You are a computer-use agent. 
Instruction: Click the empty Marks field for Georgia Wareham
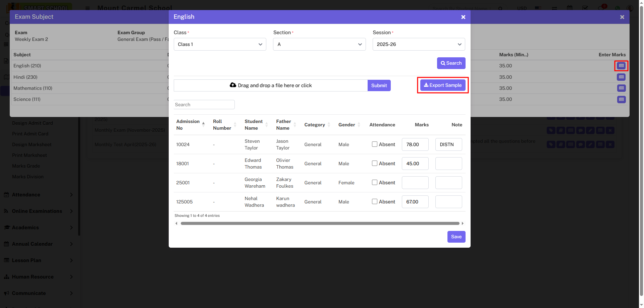415,183
